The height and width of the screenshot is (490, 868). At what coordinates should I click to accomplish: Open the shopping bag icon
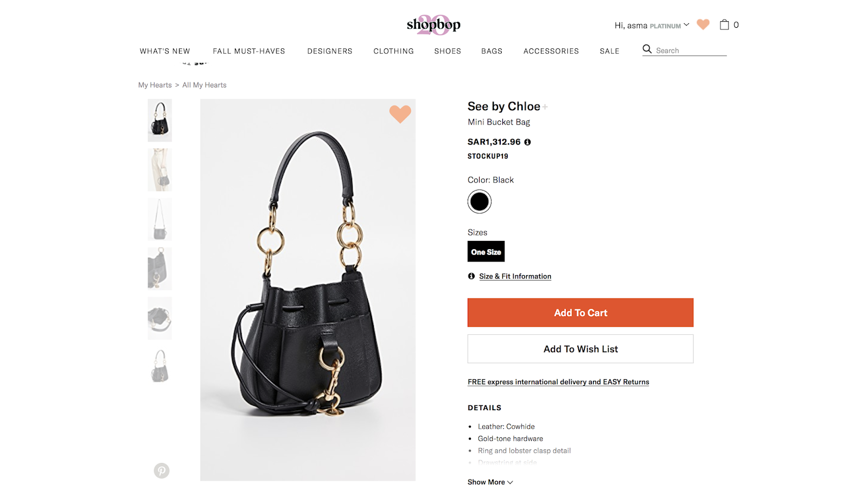click(724, 24)
